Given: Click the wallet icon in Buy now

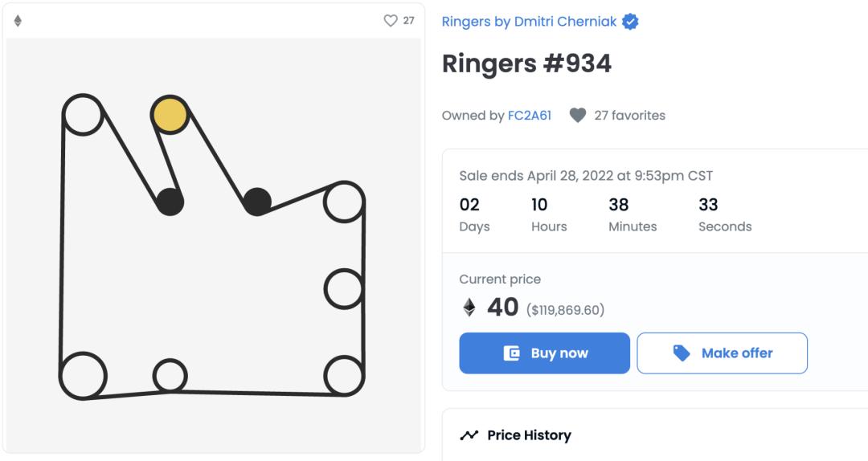Looking at the screenshot, I should point(511,353).
